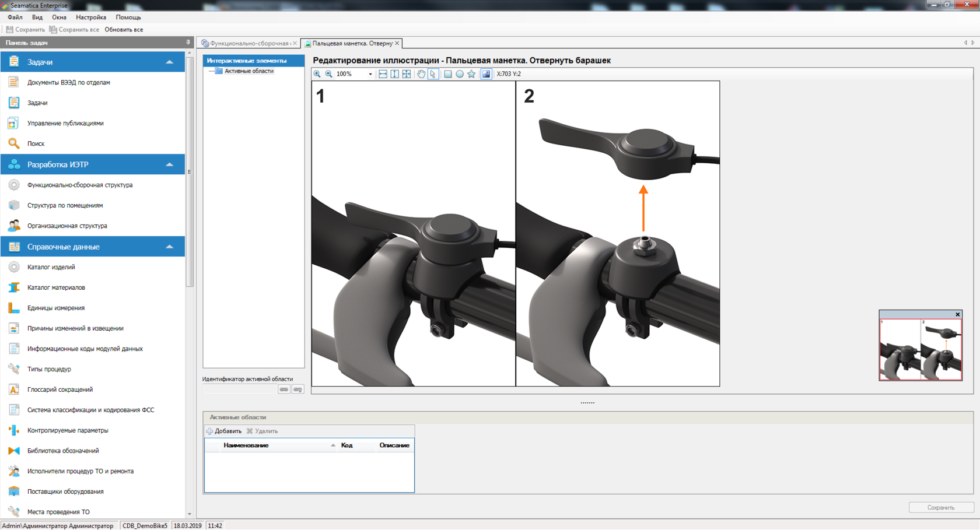Open the Файл menu
Image resolution: width=980 pixels, height=530 pixels.
[x=15, y=17]
